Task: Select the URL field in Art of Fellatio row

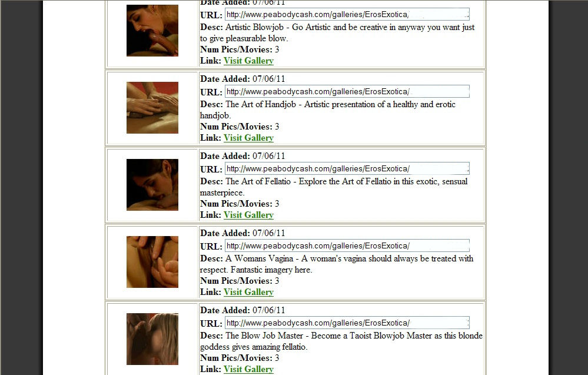Action: (347, 169)
